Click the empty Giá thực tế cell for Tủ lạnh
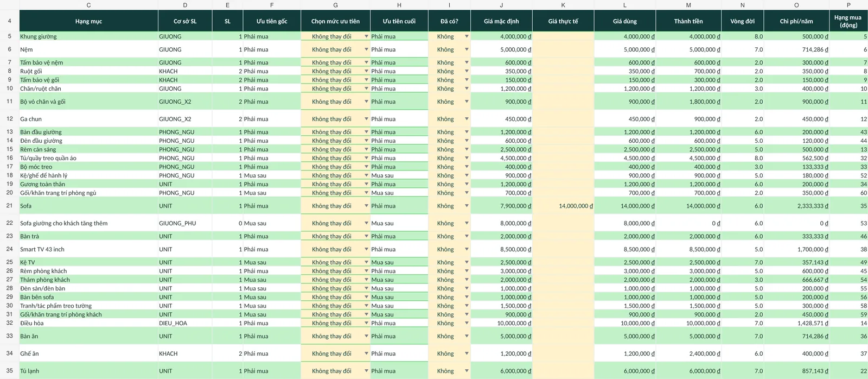This screenshot has width=868, height=379. pyautogui.click(x=563, y=371)
